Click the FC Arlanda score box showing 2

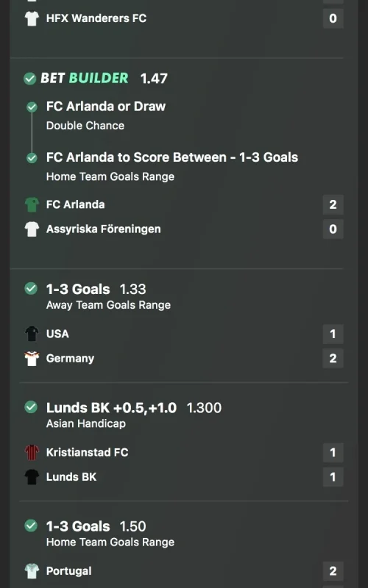tap(333, 204)
